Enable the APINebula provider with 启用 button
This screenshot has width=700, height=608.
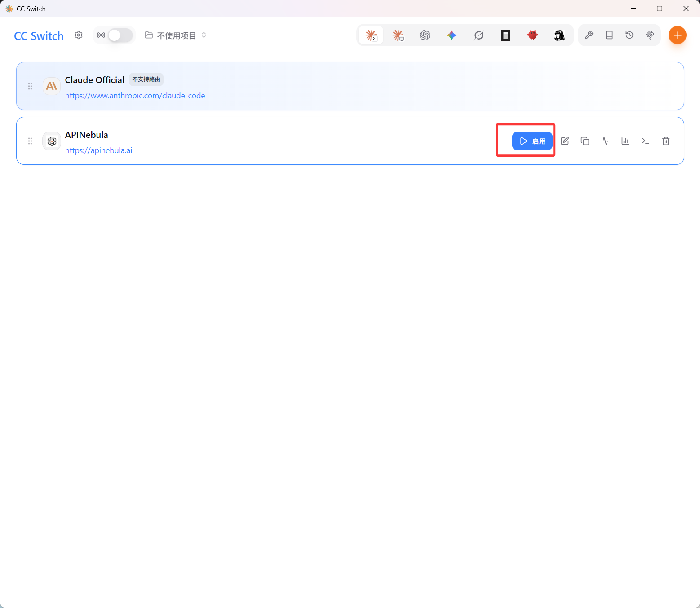point(532,141)
